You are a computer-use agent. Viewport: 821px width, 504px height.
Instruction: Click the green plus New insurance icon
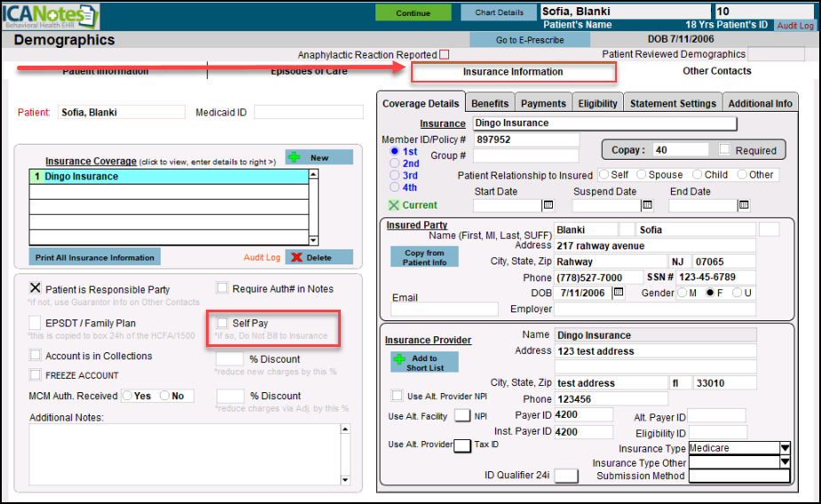pyautogui.click(x=295, y=157)
